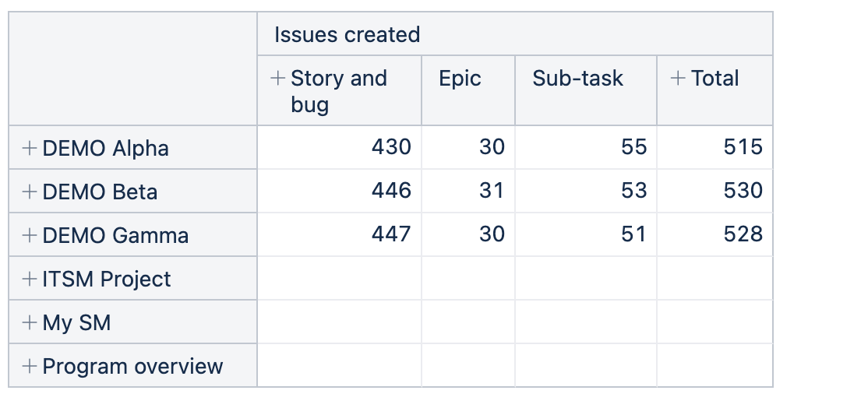This screenshot has width=868, height=408.
Task: Expand the Story and bug column
Action: coord(277,78)
